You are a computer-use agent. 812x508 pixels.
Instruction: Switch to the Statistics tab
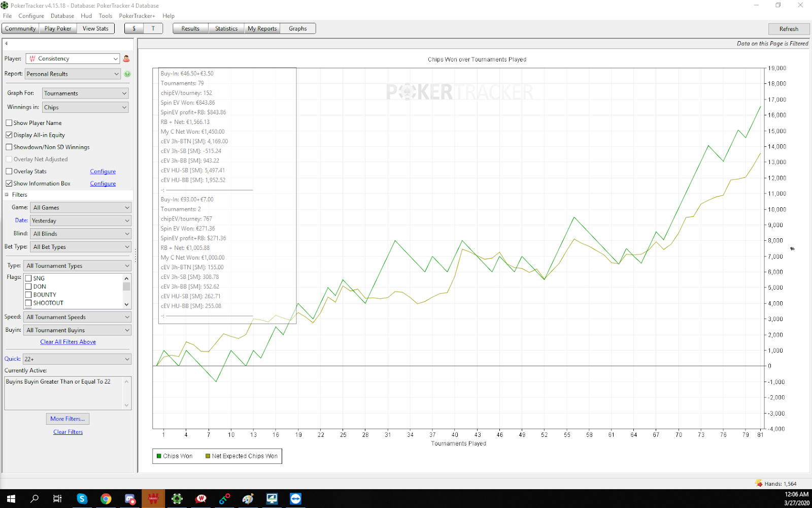coord(226,28)
